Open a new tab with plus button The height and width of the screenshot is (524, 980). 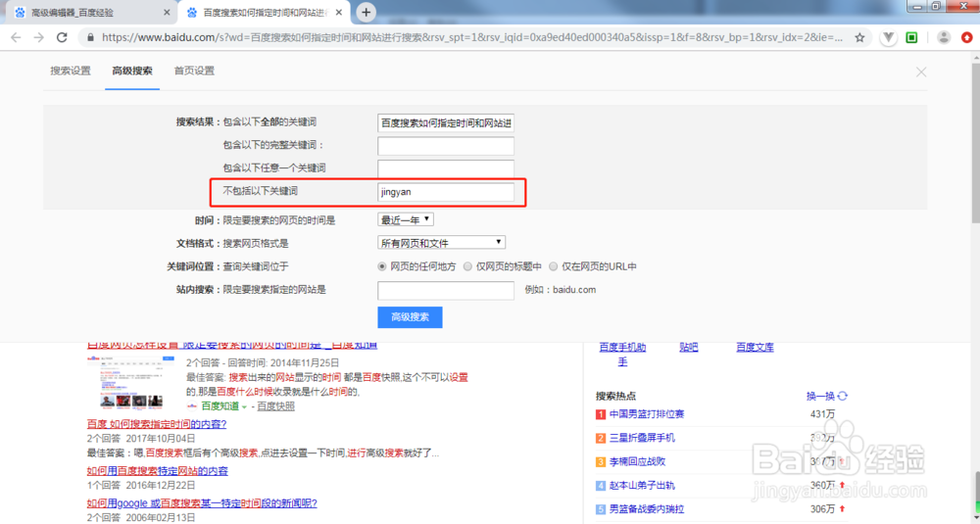click(367, 12)
